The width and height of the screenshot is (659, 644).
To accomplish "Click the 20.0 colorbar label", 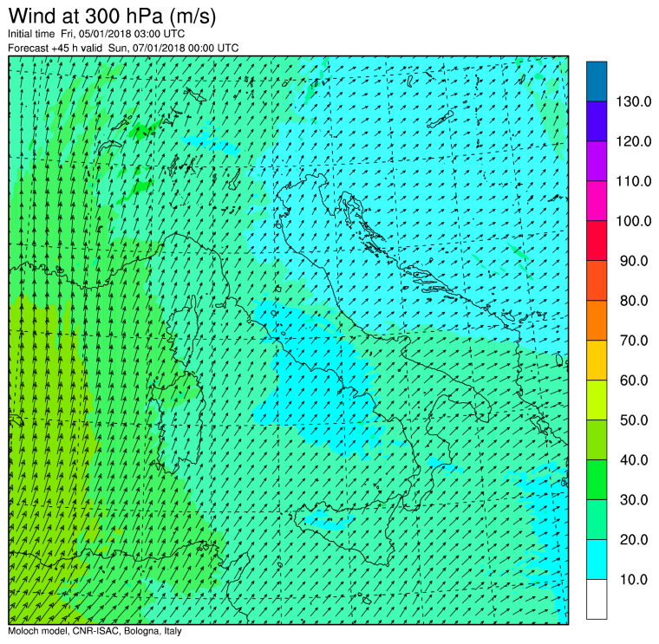I will point(634,539).
